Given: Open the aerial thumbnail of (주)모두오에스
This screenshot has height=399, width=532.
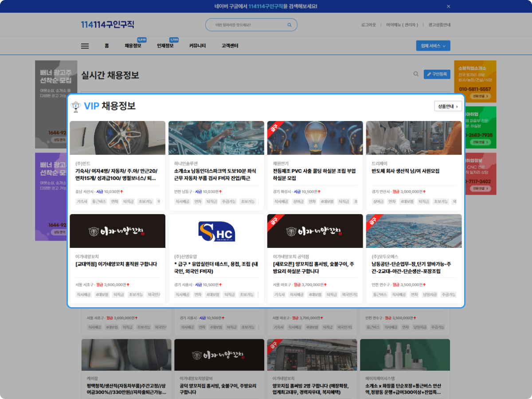Looking at the screenshot, I should [414, 231].
